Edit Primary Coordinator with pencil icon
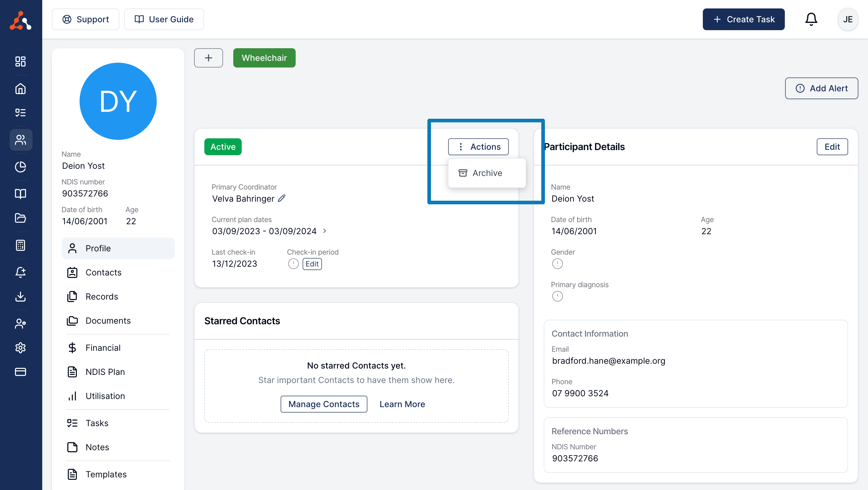This screenshot has height=490, width=868. [x=282, y=198]
